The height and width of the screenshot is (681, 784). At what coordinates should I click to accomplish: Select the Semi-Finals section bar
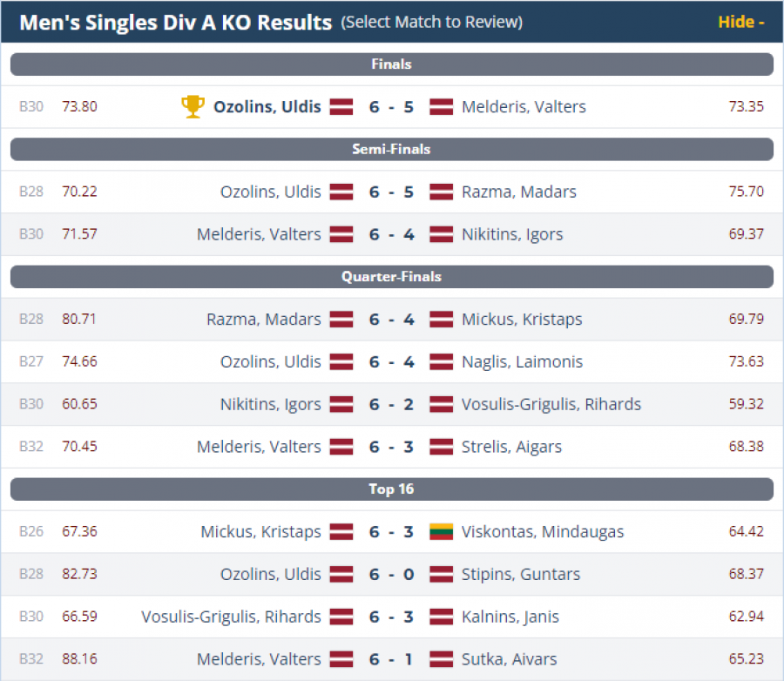[391, 150]
